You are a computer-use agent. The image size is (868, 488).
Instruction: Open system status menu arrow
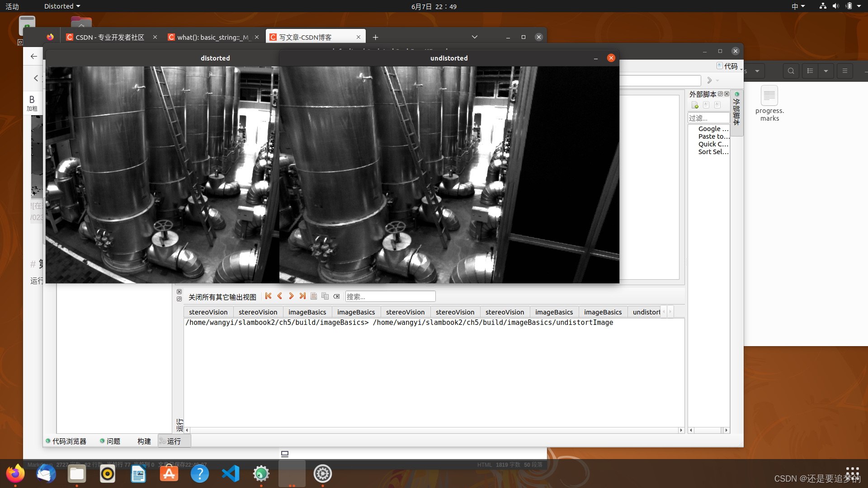point(859,6)
